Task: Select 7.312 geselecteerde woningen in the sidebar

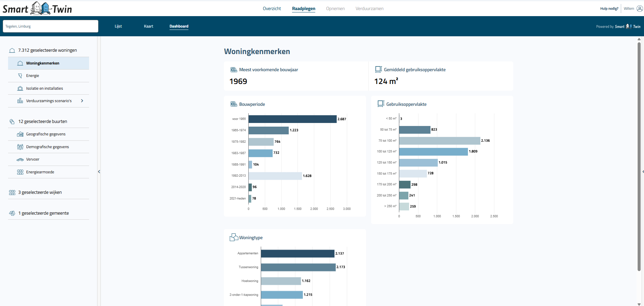Action: 48,50
